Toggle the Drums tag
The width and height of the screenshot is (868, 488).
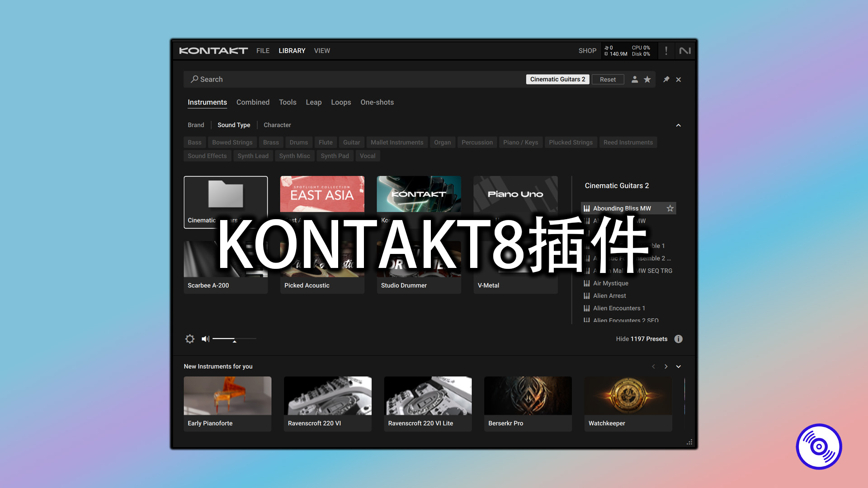pyautogui.click(x=299, y=142)
